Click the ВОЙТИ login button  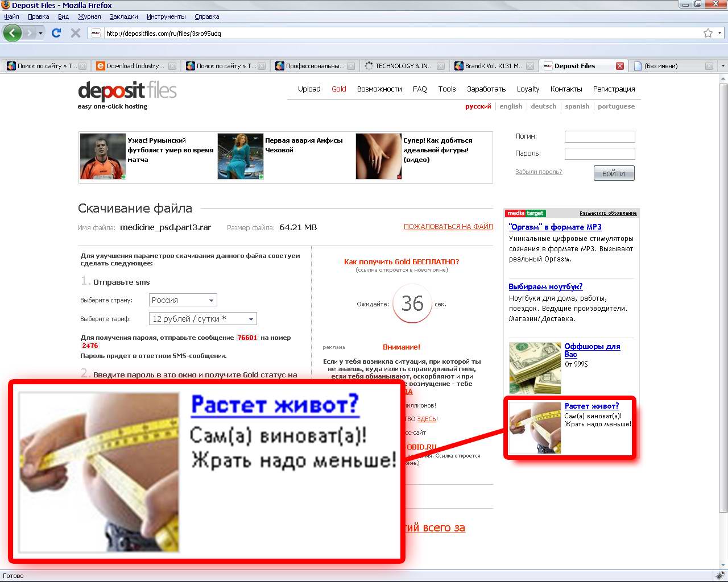pyautogui.click(x=614, y=173)
